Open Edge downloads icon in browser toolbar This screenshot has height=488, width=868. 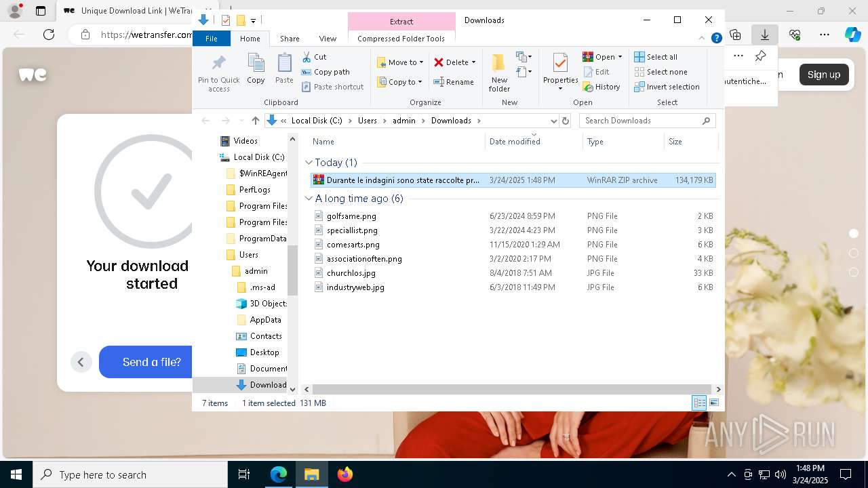[765, 35]
